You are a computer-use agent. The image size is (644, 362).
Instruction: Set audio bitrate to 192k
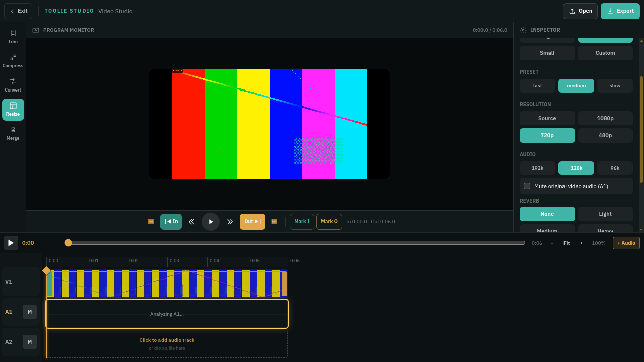pyautogui.click(x=538, y=168)
